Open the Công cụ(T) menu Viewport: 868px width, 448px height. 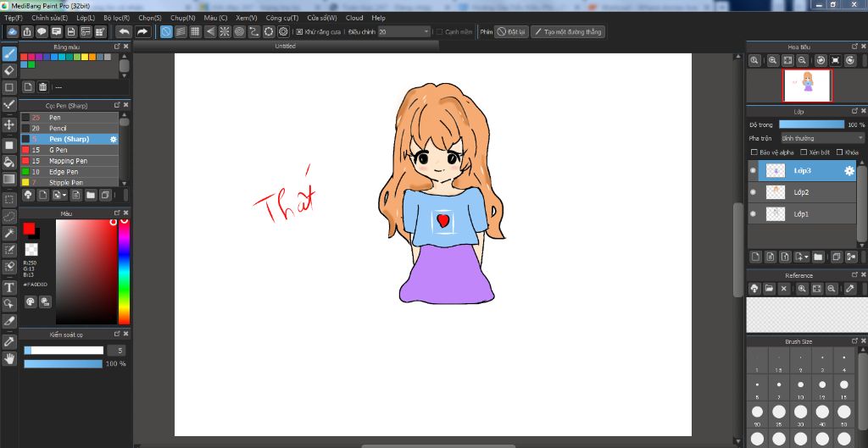281,18
